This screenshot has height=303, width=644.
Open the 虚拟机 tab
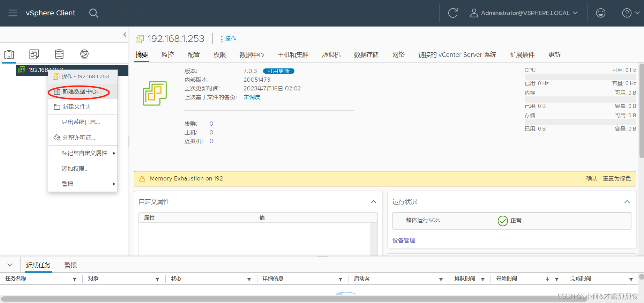pos(331,55)
